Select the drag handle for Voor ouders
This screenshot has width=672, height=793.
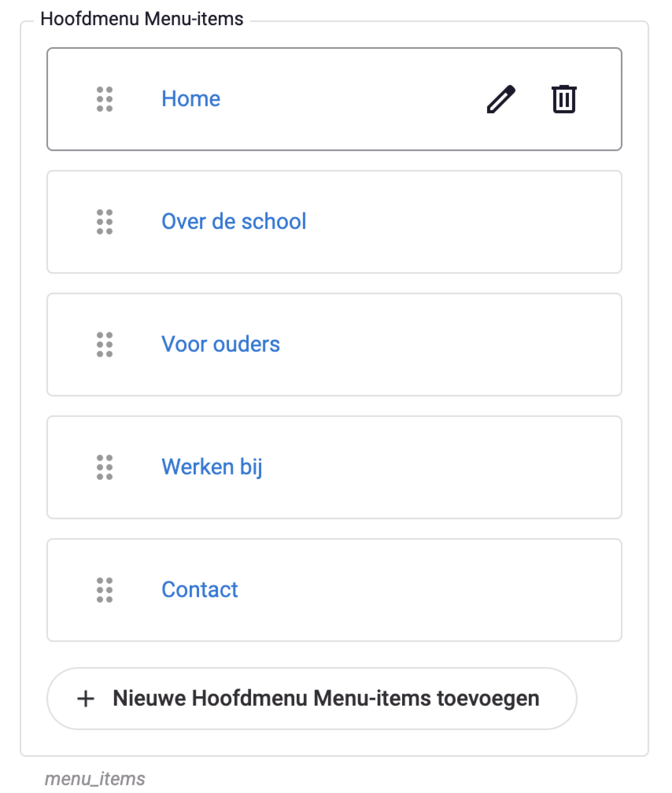coord(104,344)
